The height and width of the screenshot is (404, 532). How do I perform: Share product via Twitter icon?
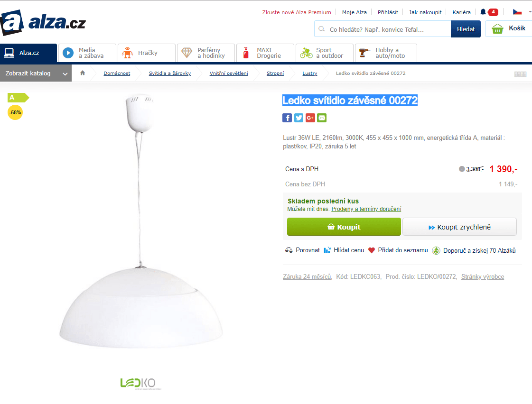[x=299, y=118]
